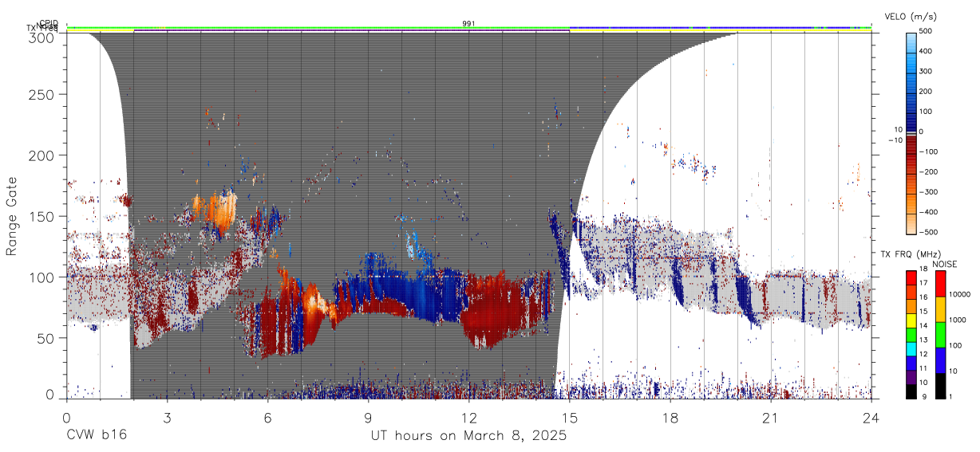Click the 'Range Gate' y-axis title
This screenshot has width=980, height=452.
(12, 215)
